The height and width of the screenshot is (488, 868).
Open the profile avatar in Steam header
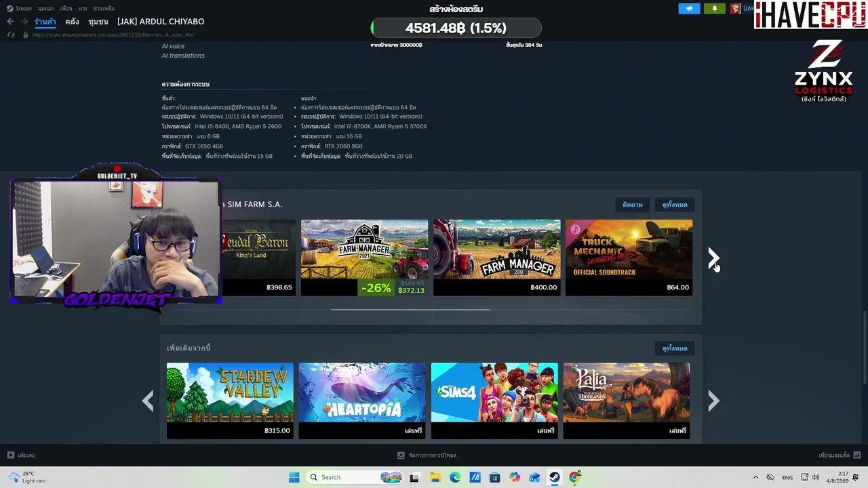click(735, 9)
